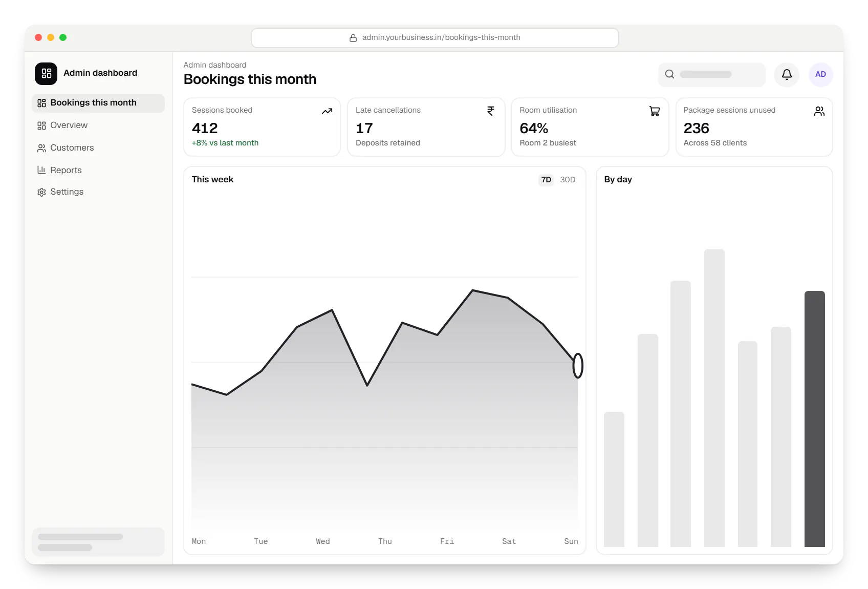Image resolution: width=868 pixels, height=589 pixels.
Task: Open Settings from the sidebar
Action: [x=98, y=192]
